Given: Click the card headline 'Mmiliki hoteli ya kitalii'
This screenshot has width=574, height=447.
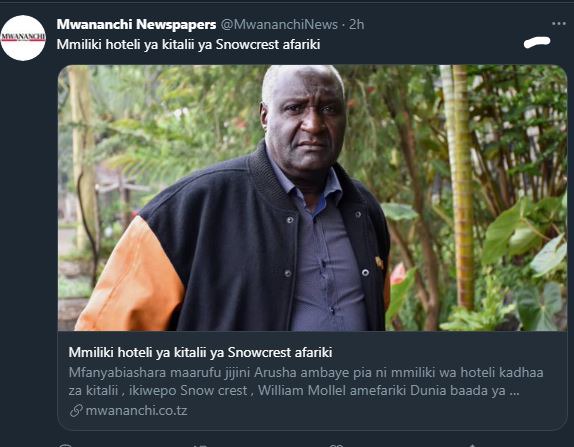Looking at the screenshot, I should [x=200, y=352].
